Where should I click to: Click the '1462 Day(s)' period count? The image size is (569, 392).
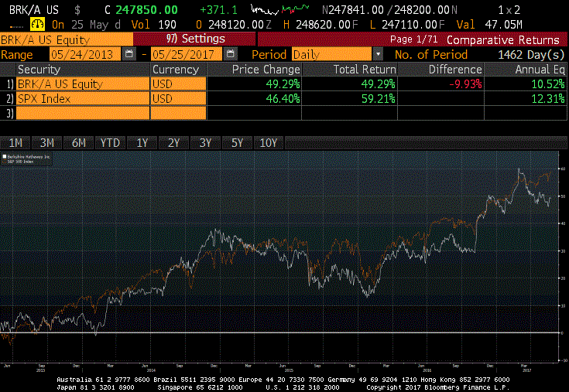(x=531, y=55)
